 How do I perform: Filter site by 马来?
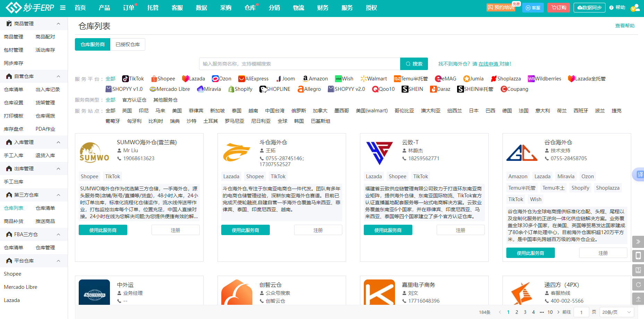coord(160,111)
